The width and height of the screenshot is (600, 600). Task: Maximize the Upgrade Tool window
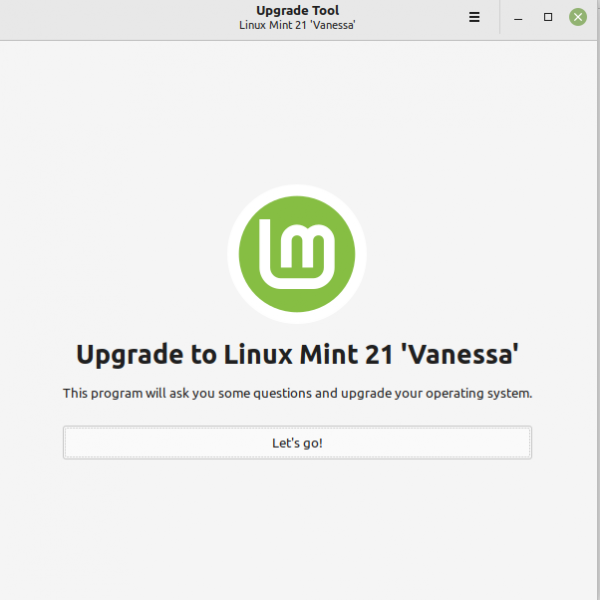click(548, 17)
